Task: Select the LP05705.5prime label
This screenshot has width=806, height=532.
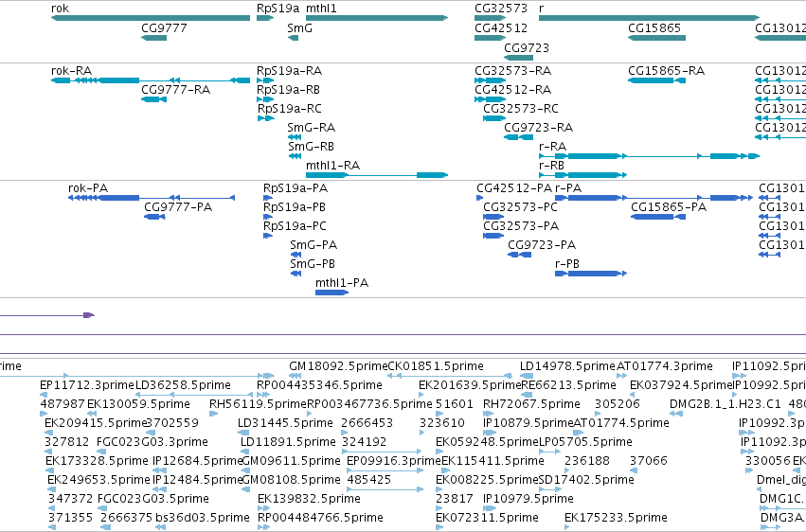Action: (585, 442)
